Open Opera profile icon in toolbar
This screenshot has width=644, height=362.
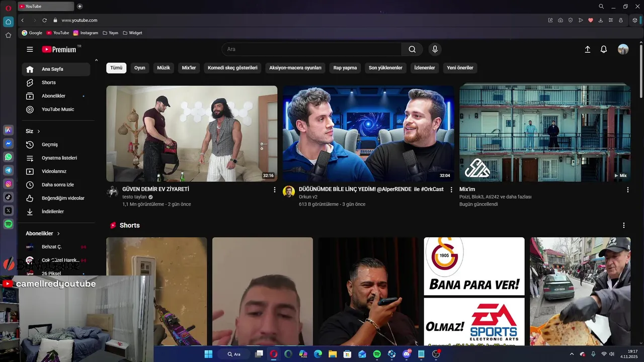621,20
